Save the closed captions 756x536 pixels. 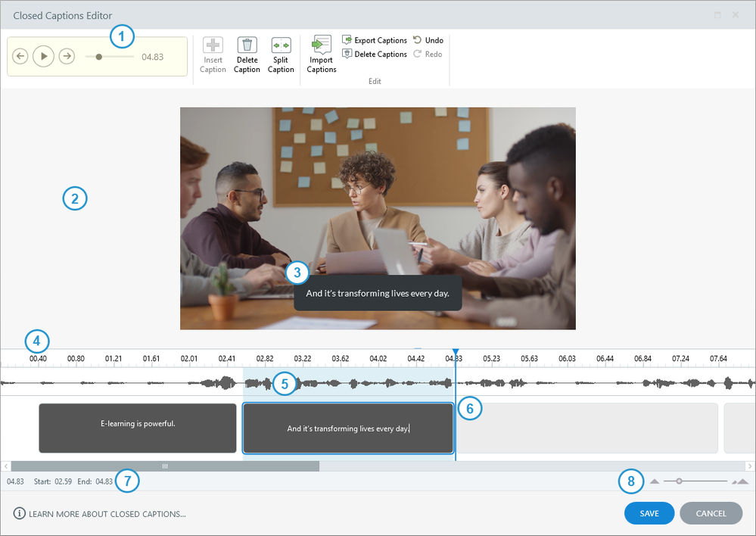coord(649,513)
